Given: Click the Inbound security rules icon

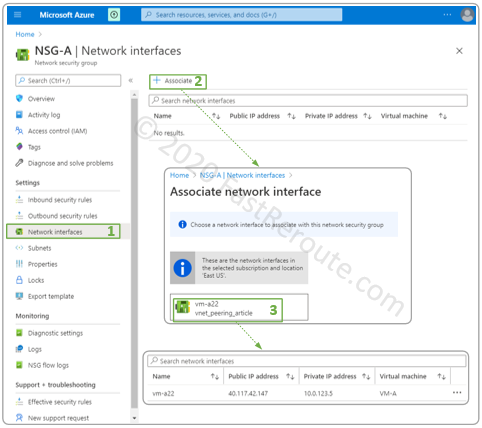Looking at the screenshot, I should tap(19, 199).
